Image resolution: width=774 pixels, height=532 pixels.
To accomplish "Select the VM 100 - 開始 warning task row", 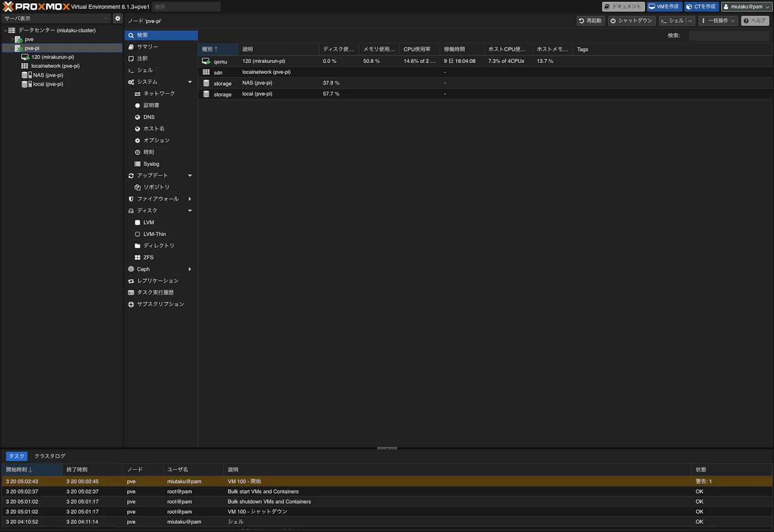I will [387, 481].
